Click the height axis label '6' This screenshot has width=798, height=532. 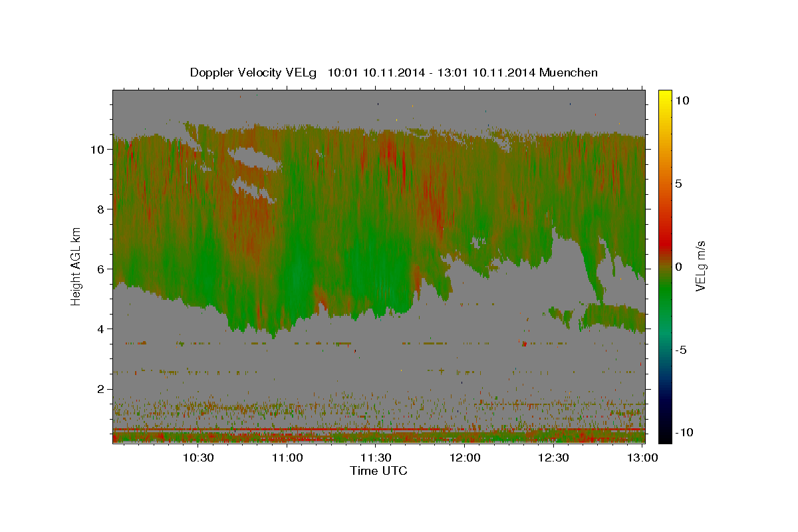(100, 269)
